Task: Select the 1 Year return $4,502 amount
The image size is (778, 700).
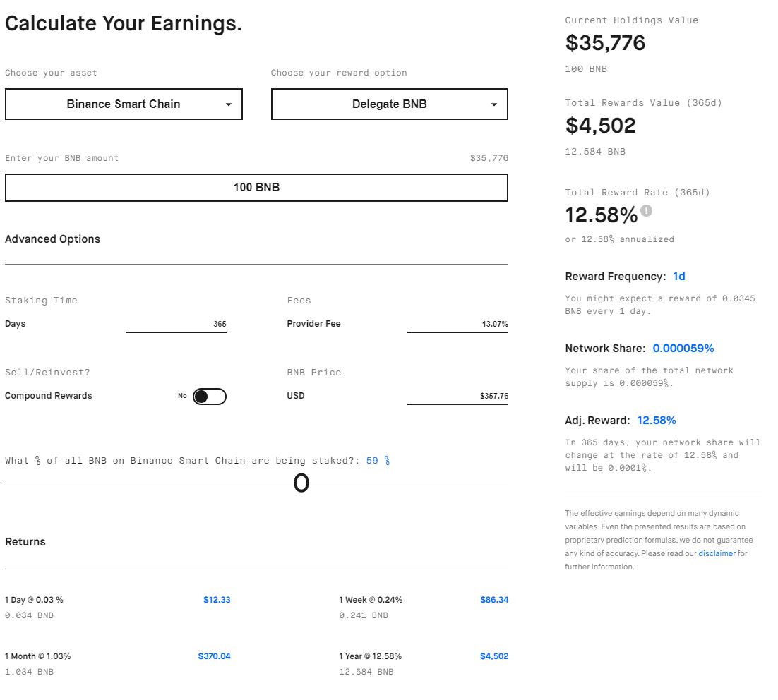Action: (494, 656)
